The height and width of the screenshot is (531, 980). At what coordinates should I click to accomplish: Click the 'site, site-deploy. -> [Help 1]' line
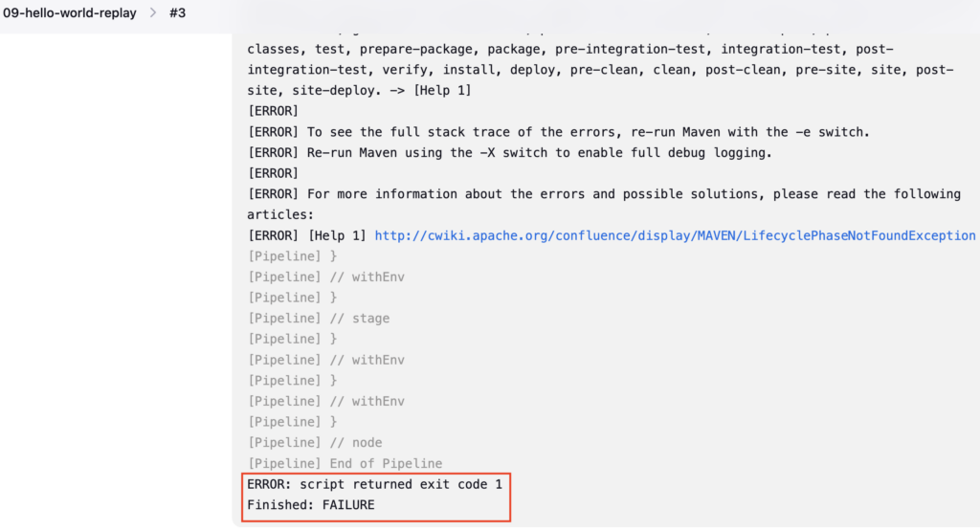[360, 90]
